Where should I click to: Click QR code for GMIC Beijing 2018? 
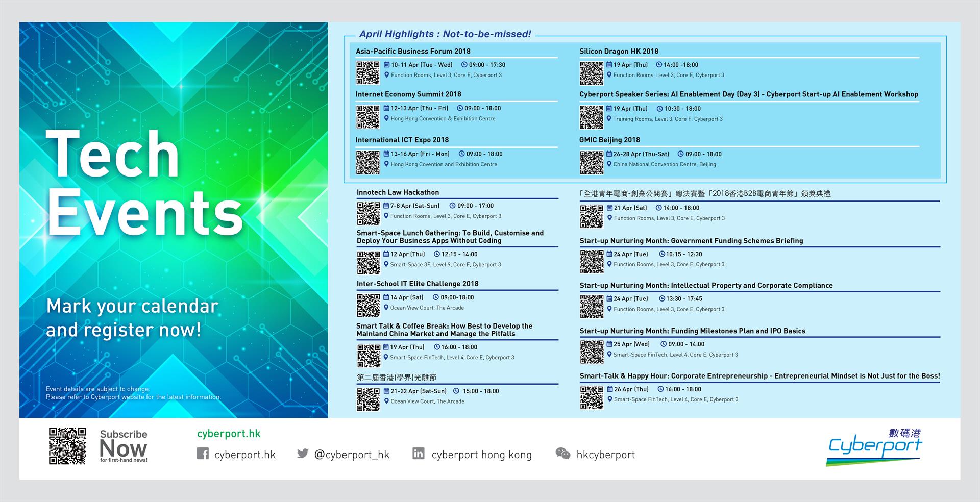tap(592, 162)
